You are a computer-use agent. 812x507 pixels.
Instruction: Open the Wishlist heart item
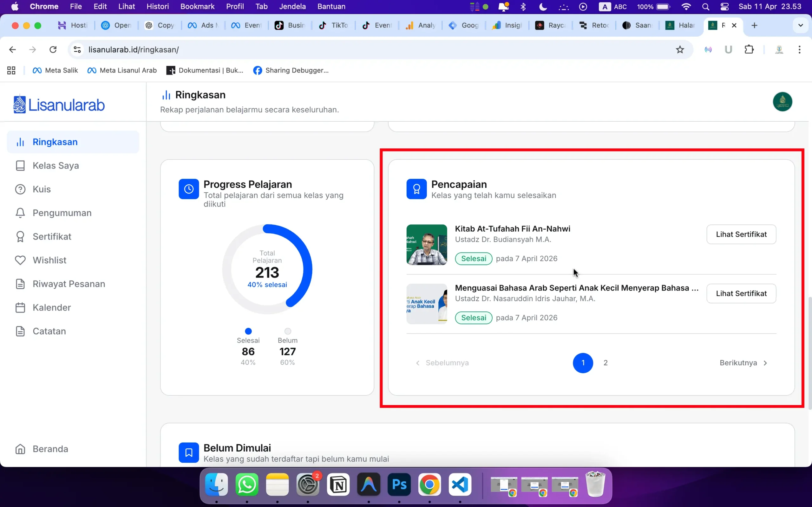click(49, 260)
